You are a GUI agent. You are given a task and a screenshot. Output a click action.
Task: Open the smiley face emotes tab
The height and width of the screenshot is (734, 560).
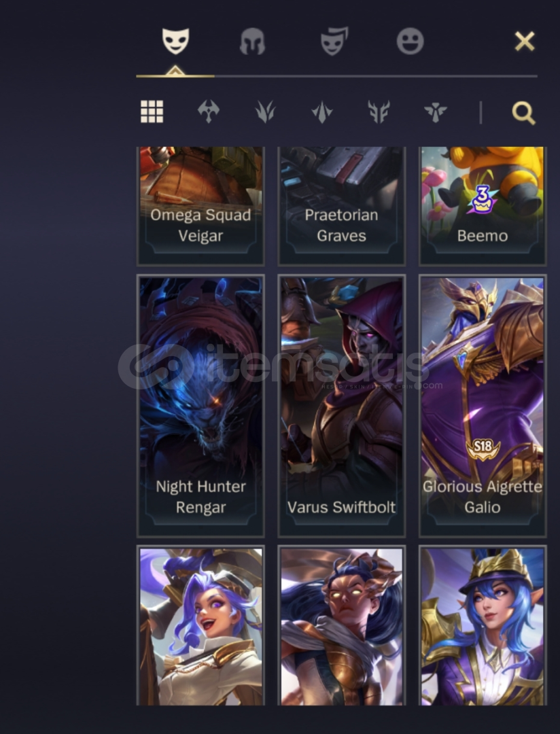410,41
